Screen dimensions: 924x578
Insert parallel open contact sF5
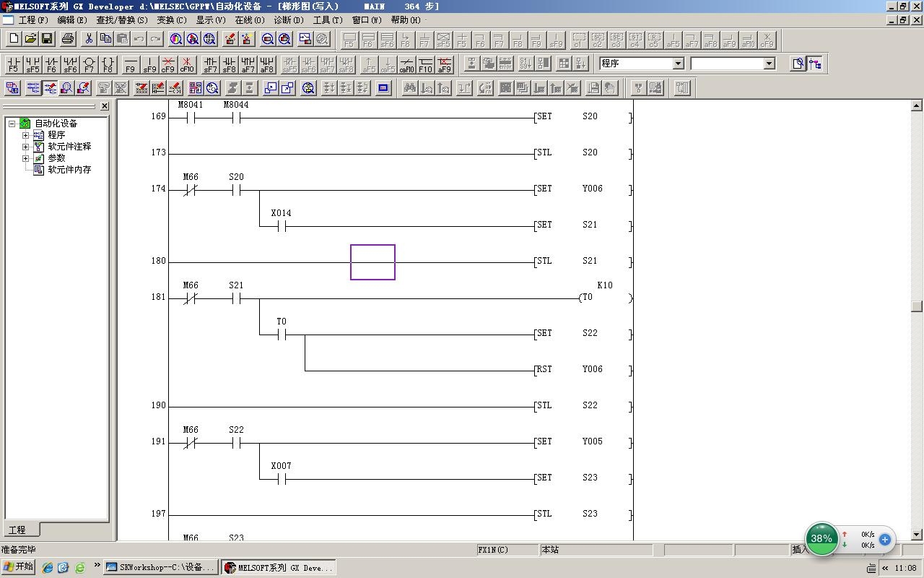[x=32, y=64]
